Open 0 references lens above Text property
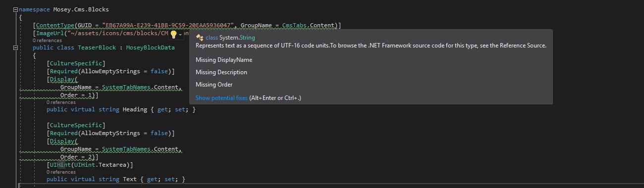The height and width of the screenshot is (188, 644). [61, 172]
